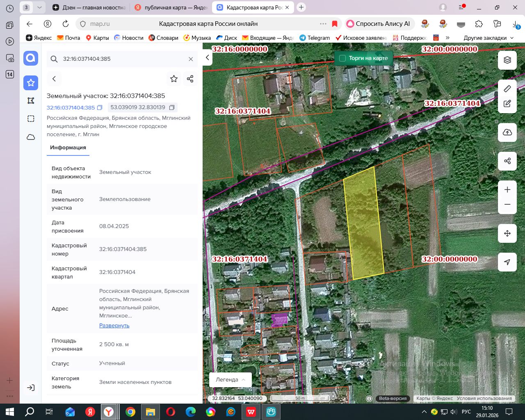Copy cadastral number 32:16:0371404:385
The image size is (525, 420).
(99, 107)
